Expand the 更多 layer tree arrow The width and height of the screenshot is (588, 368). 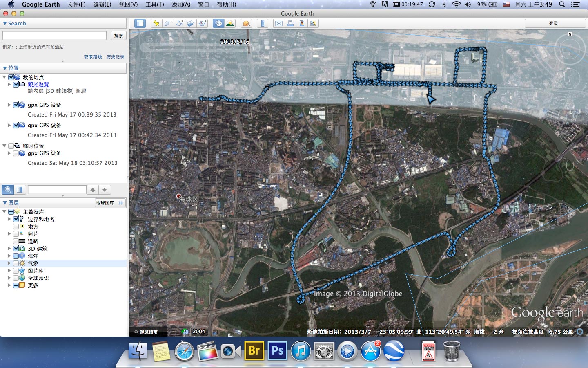pos(9,285)
